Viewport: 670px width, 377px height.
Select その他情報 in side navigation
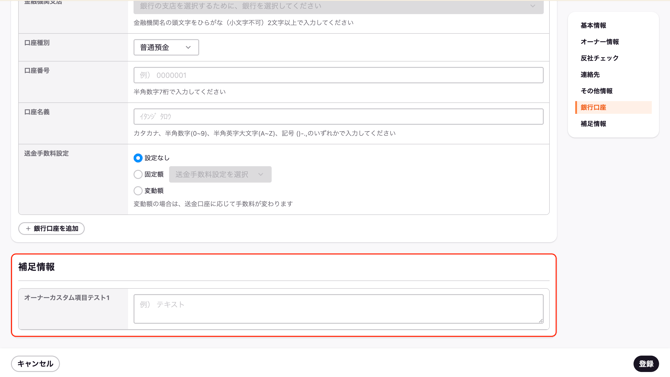coord(597,91)
